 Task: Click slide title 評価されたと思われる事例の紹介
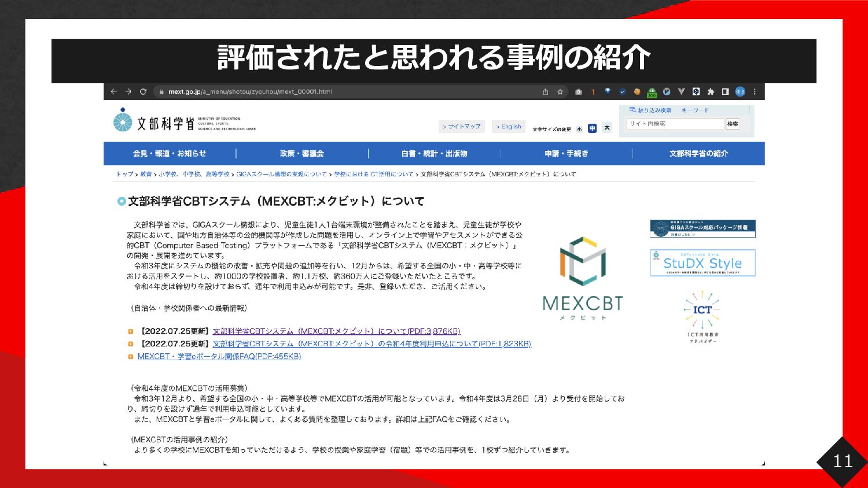tap(434, 57)
